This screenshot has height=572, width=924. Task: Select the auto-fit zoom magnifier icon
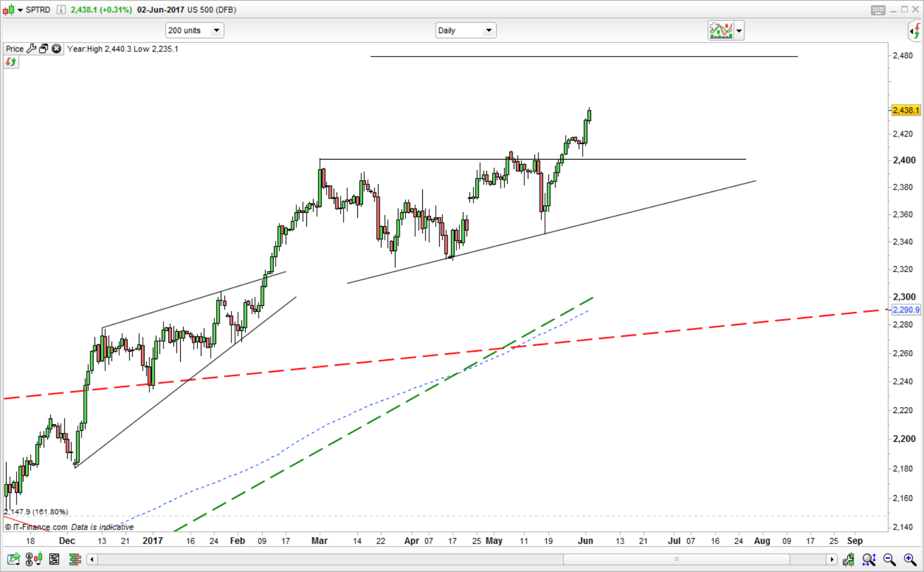pos(868,559)
